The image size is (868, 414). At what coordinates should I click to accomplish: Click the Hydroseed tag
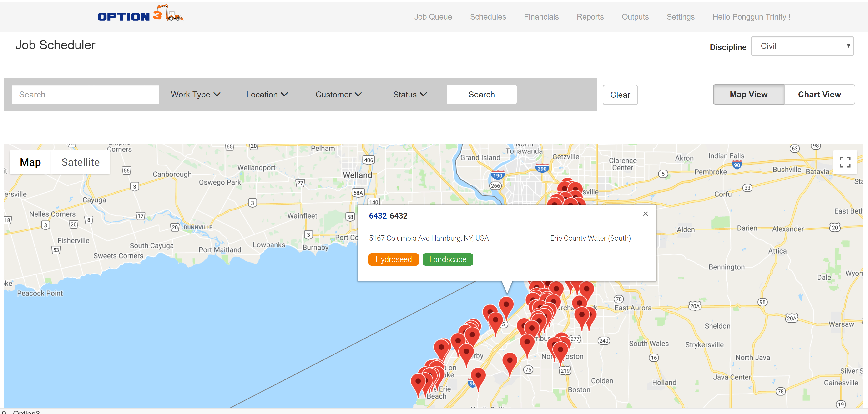pyautogui.click(x=393, y=260)
